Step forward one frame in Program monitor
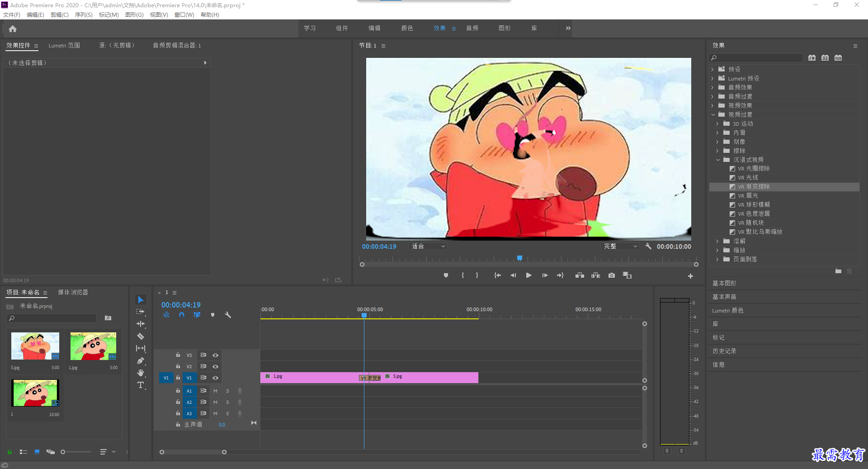The image size is (868, 469). click(x=545, y=275)
